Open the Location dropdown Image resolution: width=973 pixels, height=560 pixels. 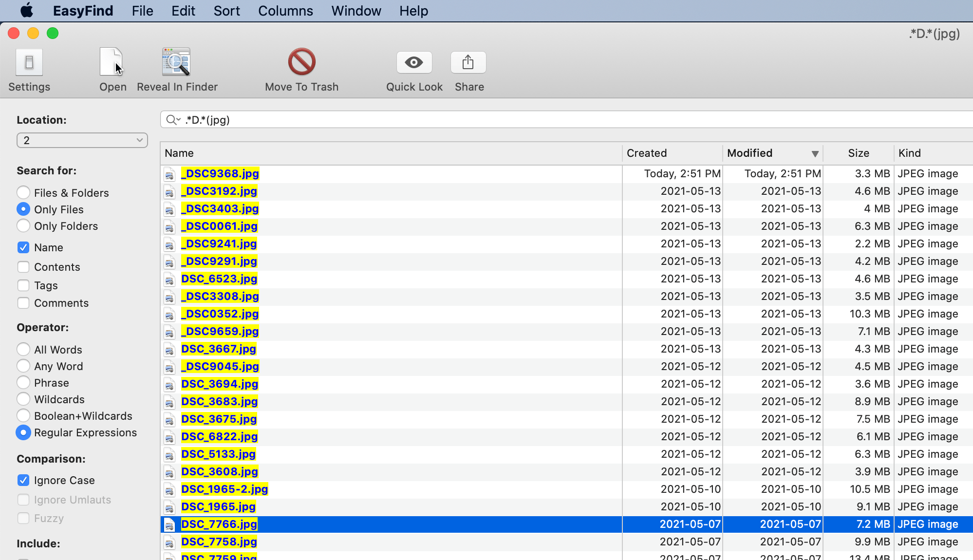[x=82, y=140]
